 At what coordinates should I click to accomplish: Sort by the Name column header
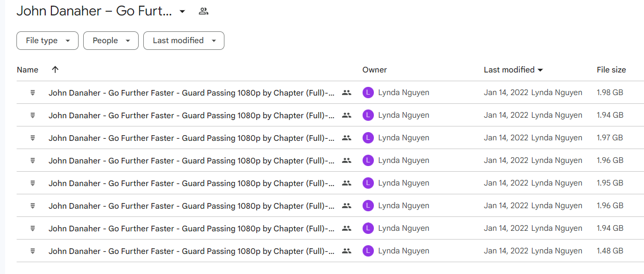pyautogui.click(x=28, y=70)
